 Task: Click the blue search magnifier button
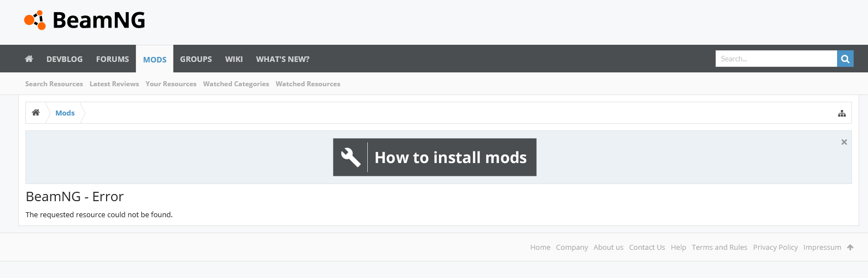pyautogui.click(x=845, y=59)
